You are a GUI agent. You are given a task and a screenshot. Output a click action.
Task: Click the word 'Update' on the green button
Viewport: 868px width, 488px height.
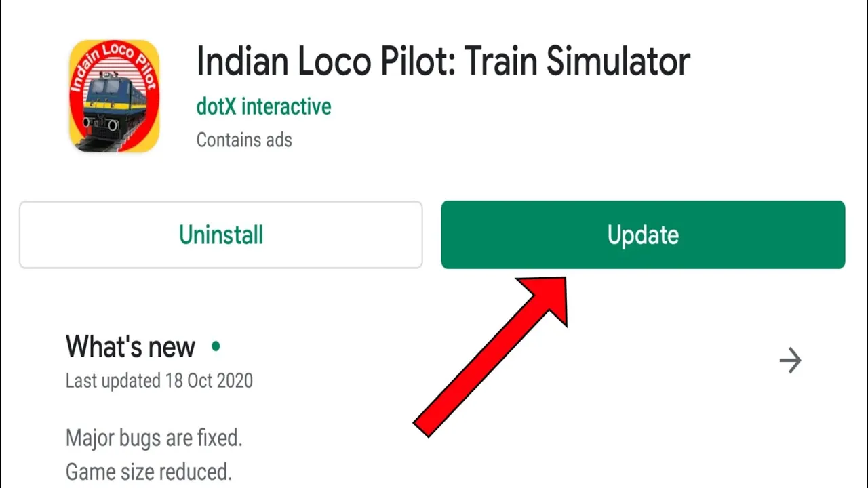643,235
